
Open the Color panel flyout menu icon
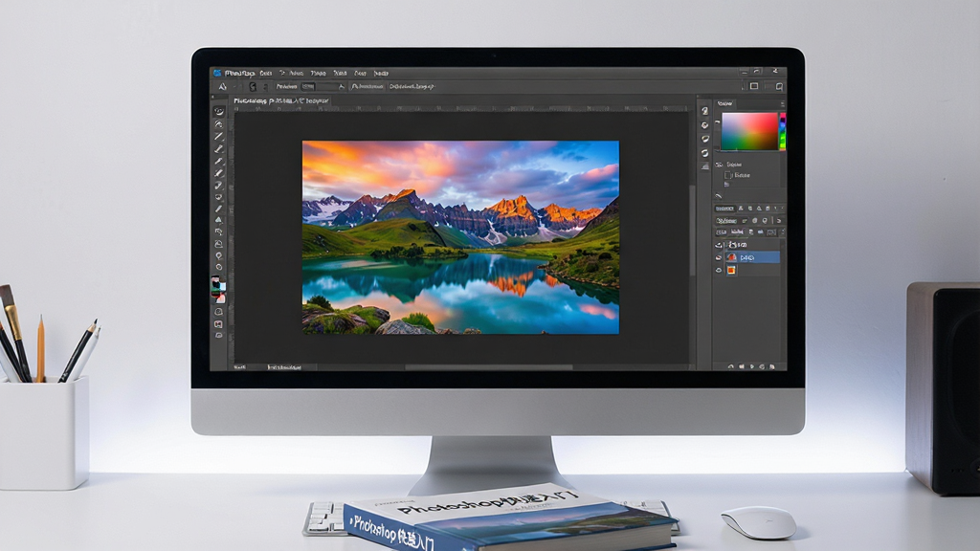coord(781,103)
